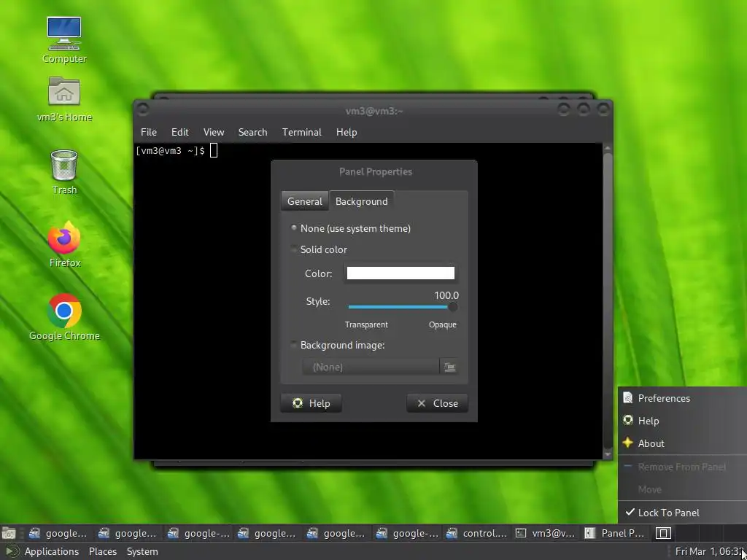The width and height of the screenshot is (747, 560).
Task: Switch to the vm3@v... terminal taskbar entry
Action: click(546, 533)
